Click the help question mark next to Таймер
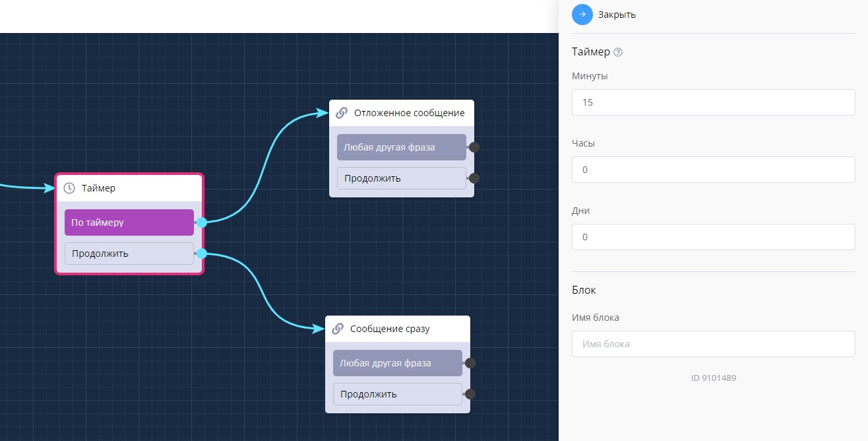The width and height of the screenshot is (868, 441). (618, 52)
